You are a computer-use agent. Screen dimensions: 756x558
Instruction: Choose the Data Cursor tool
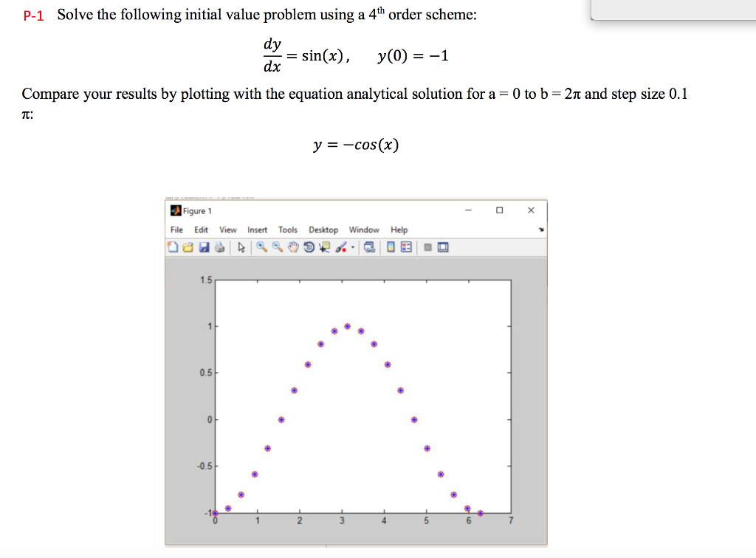[325, 247]
